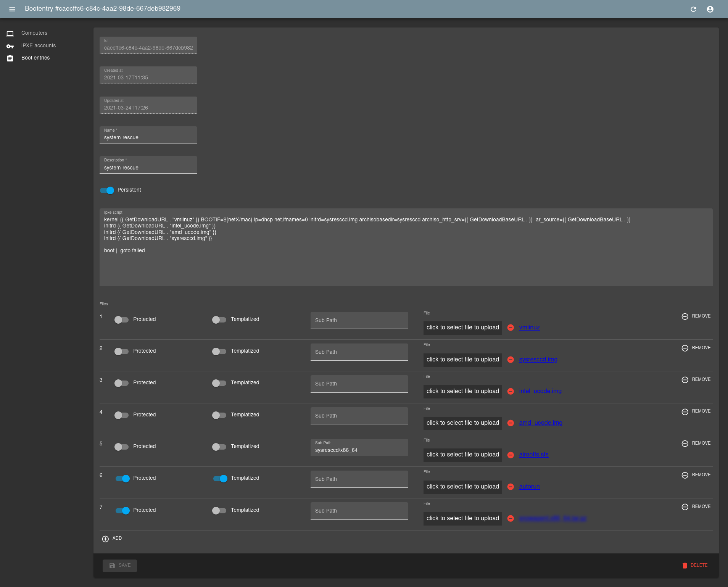Enable Protected for file row 2
Screen dimensions: 728x587
[x=121, y=352]
